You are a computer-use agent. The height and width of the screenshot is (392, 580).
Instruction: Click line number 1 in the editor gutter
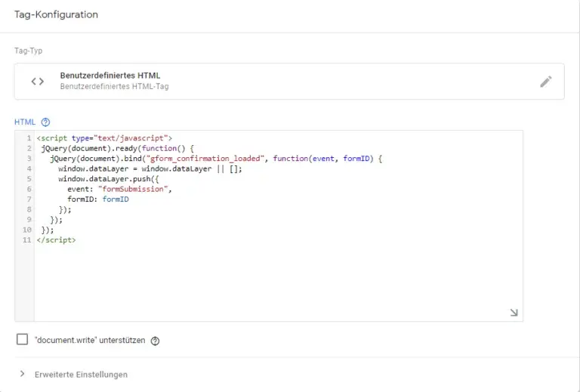click(x=28, y=138)
